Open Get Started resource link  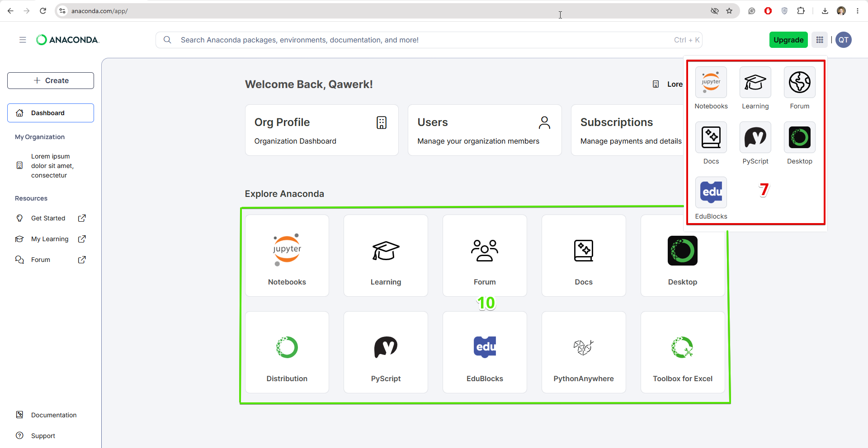51,218
